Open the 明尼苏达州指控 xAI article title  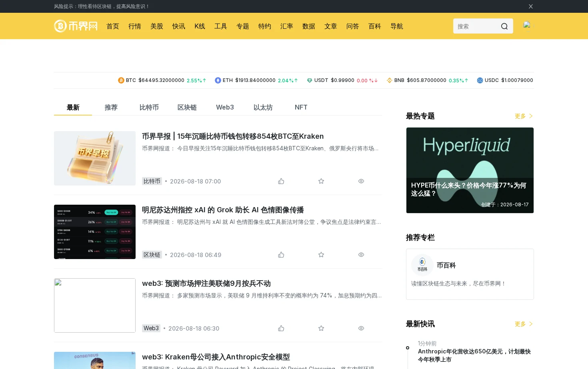(223, 210)
